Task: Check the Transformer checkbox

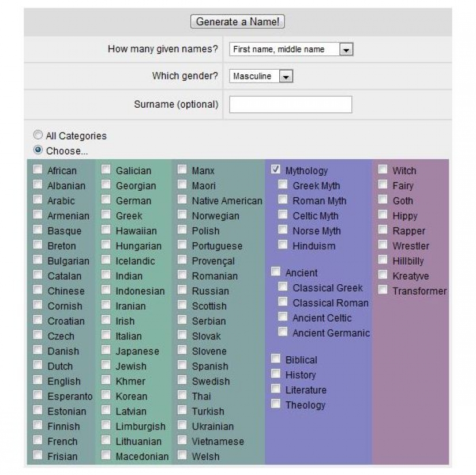Action: point(383,289)
